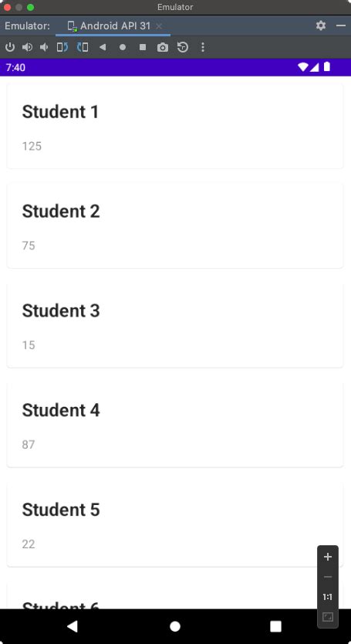
Task: Raise emulator volume with volume up icon
Action: tap(27, 47)
